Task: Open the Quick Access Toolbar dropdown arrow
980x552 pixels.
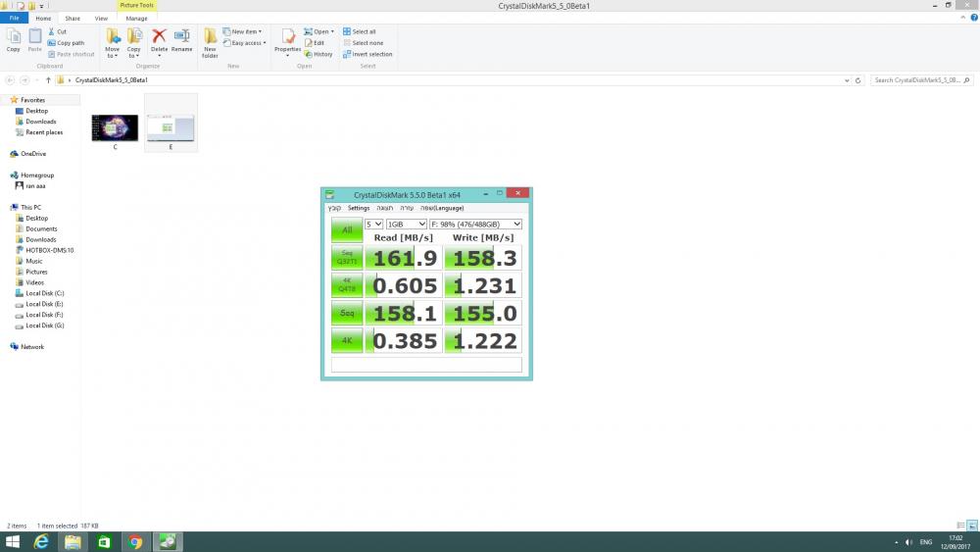Action: (x=42, y=6)
